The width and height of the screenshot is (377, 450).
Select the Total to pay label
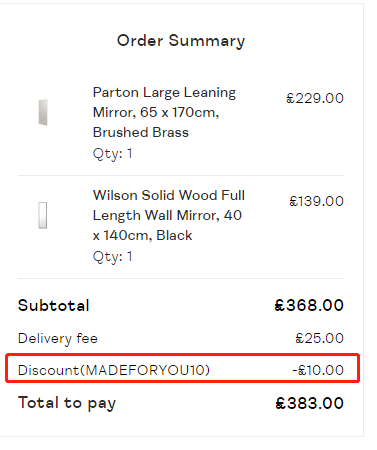67,403
